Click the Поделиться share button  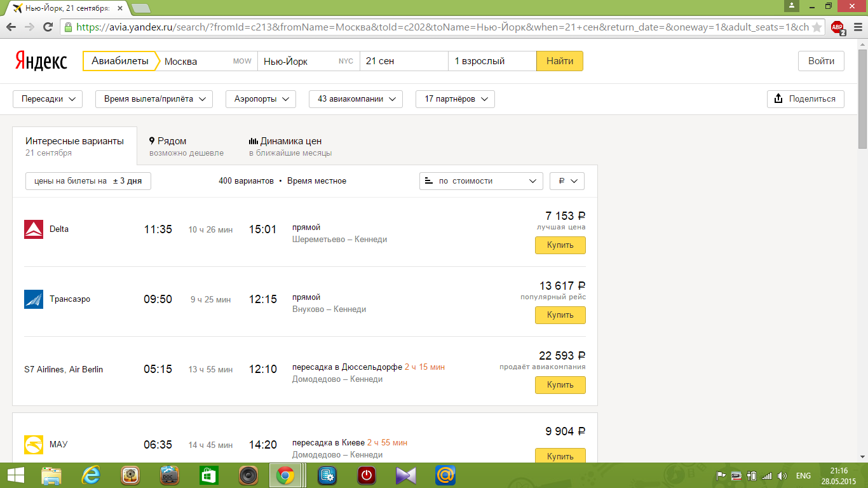[806, 99]
